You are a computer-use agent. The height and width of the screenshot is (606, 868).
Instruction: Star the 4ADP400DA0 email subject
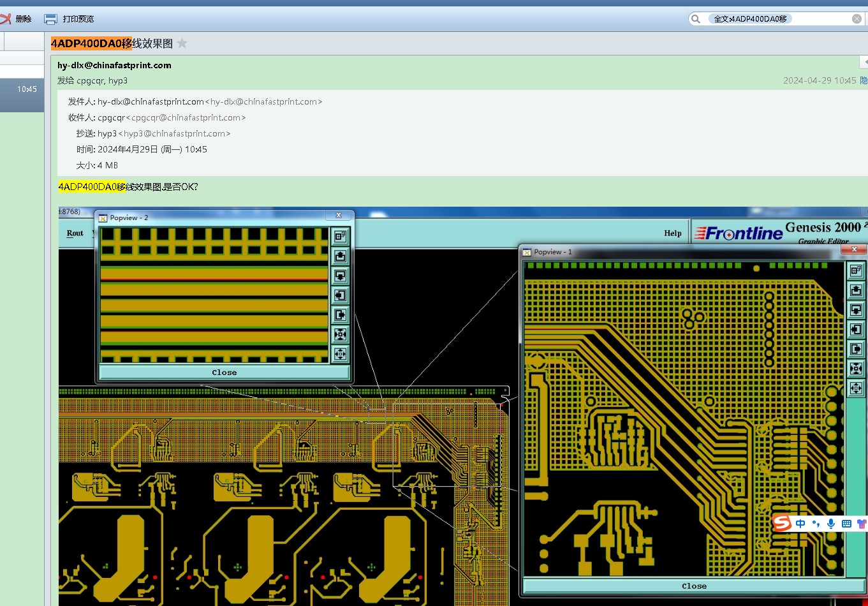click(182, 43)
